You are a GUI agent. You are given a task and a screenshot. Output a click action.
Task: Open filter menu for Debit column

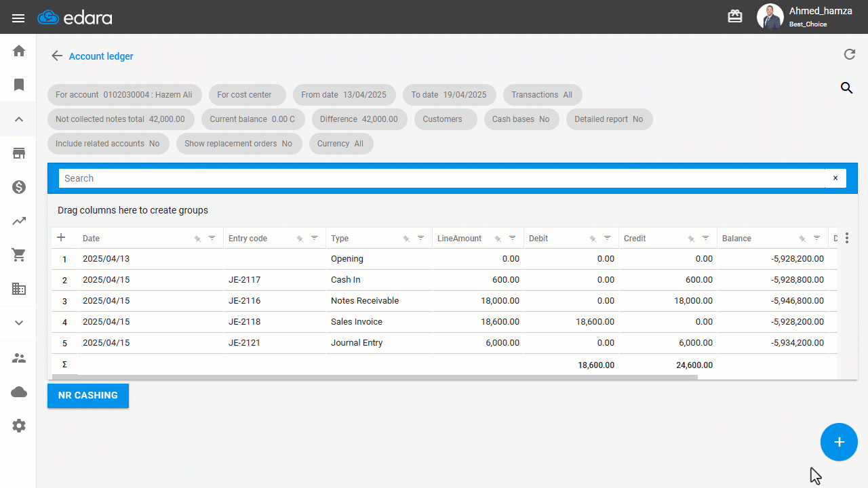608,238
